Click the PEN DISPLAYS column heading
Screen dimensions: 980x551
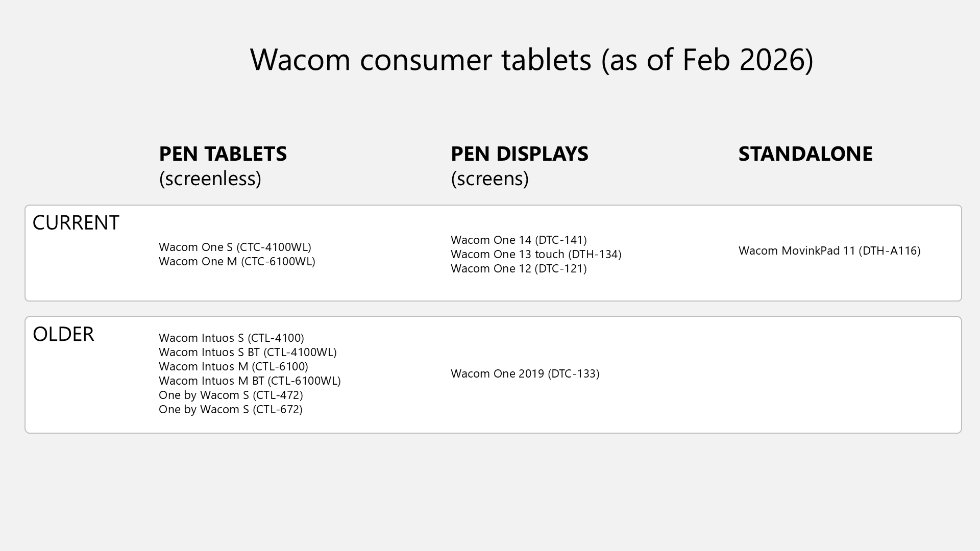519,154
